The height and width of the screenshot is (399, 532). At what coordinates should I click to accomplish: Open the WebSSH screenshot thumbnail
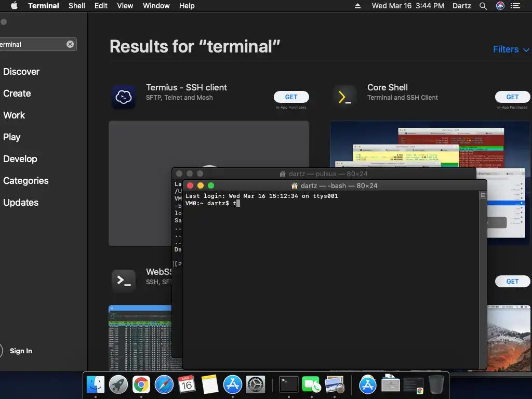click(140, 338)
